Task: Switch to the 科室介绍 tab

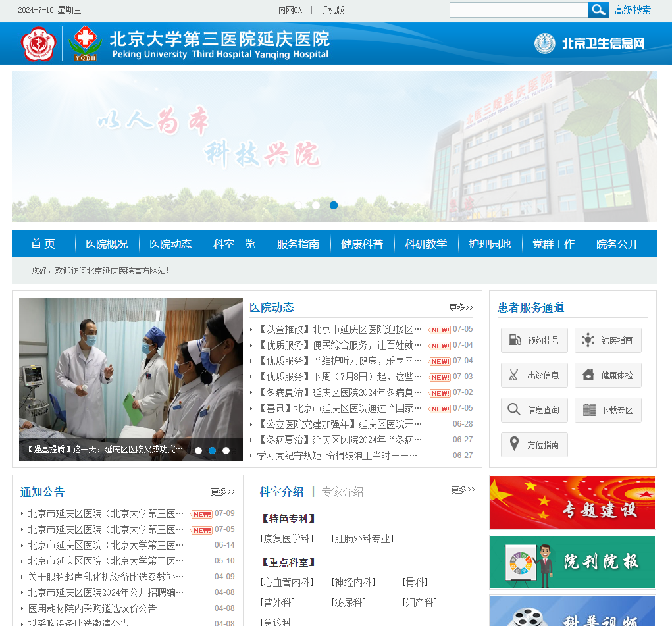Action: (x=281, y=492)
